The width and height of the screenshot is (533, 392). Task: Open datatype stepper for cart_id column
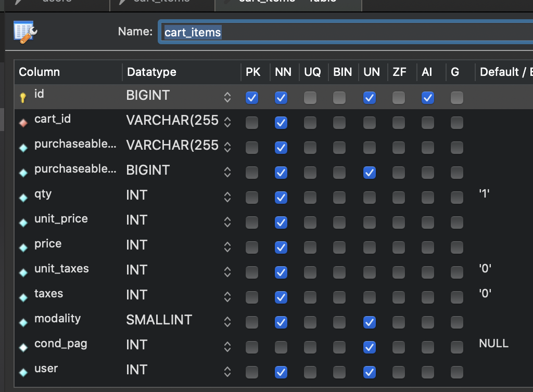[x=227, y=122]
